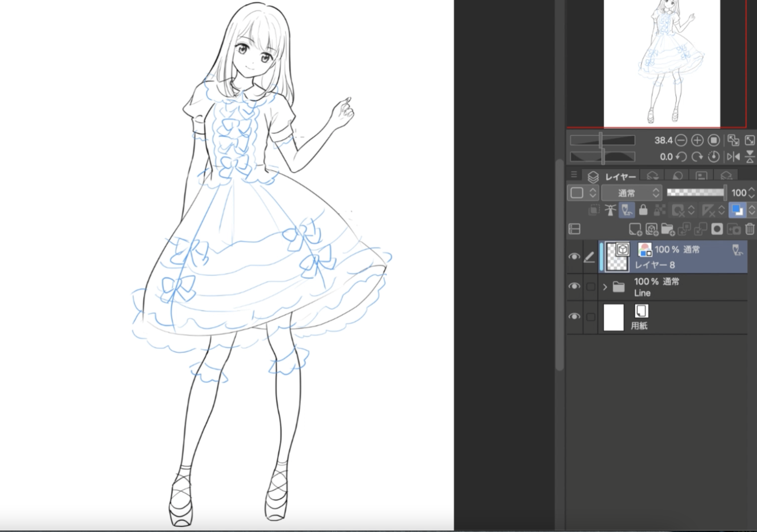757x532 pixels.
Task: Create a new raster layer
Action: (635, 229)
